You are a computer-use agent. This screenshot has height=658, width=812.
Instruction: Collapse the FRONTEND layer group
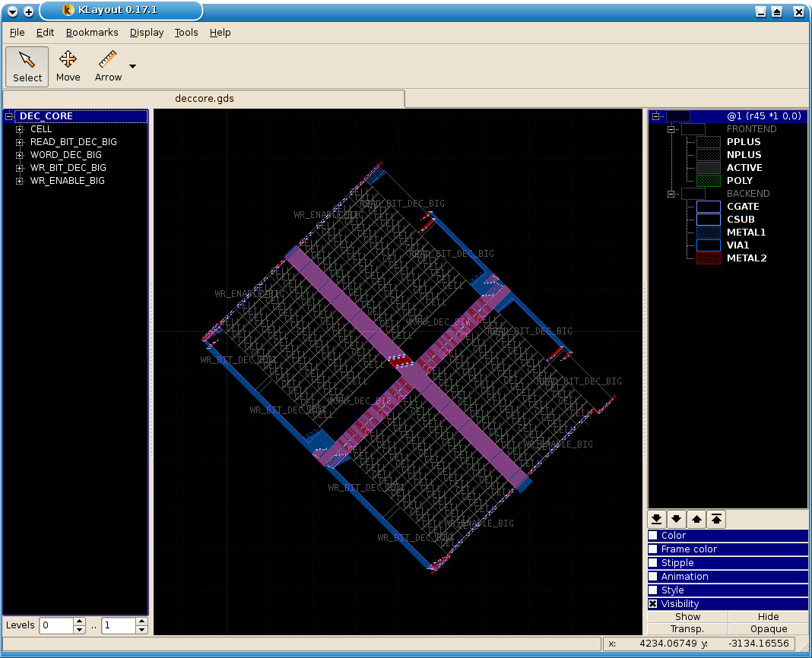pos(672,129)
